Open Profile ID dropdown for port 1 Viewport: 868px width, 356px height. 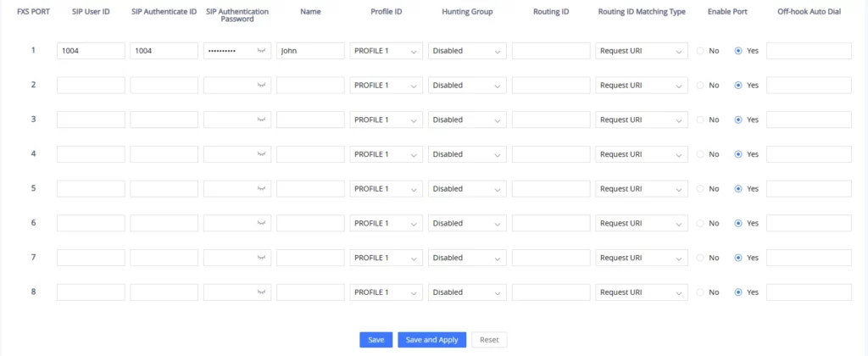point(387,51)
